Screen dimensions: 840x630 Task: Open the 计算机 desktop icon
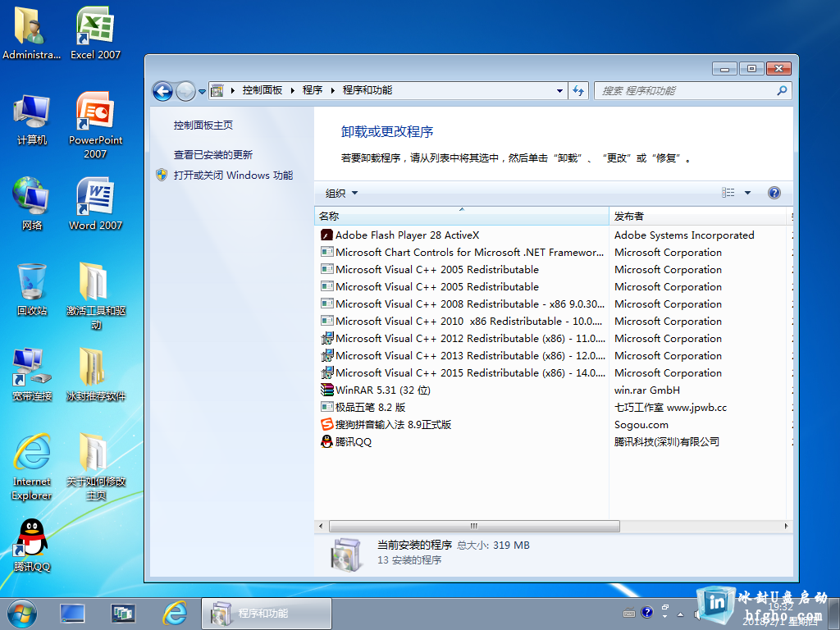point(32,119)
